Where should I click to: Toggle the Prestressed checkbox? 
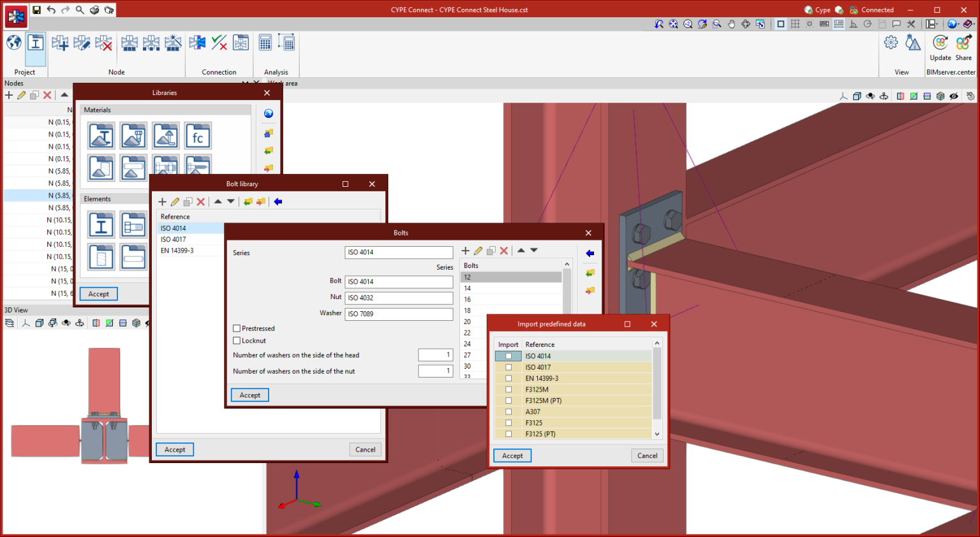(237, 328)
